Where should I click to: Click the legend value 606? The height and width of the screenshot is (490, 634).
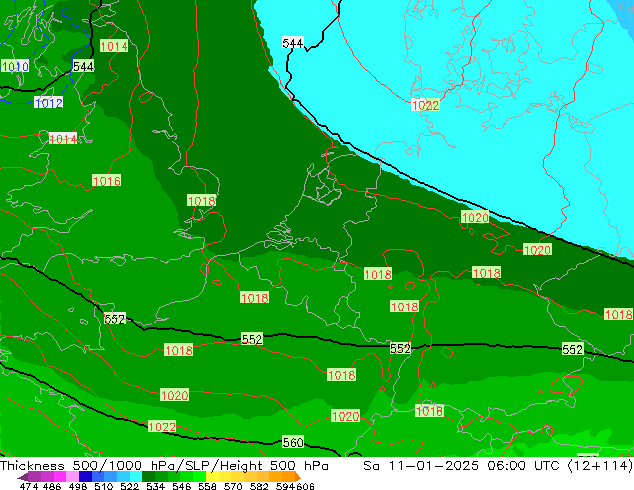tap(304, 486)
